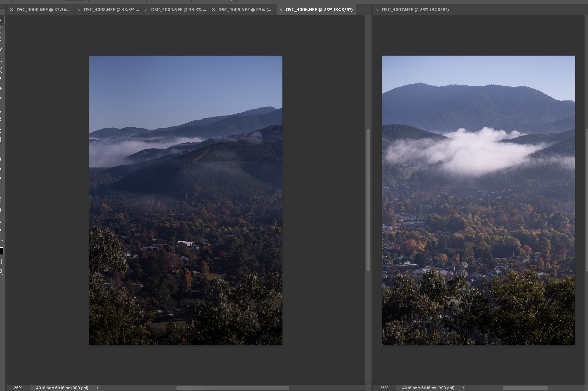Open the change screen mode button
The image size is (588, 391).
click(1, 271)
